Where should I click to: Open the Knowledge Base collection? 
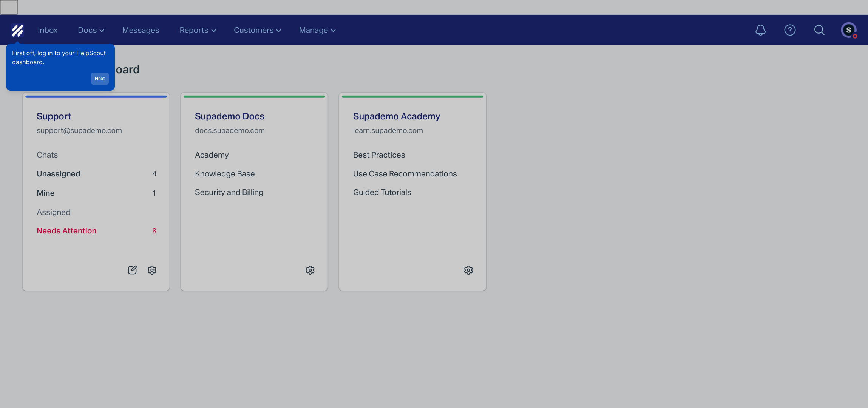225,174
